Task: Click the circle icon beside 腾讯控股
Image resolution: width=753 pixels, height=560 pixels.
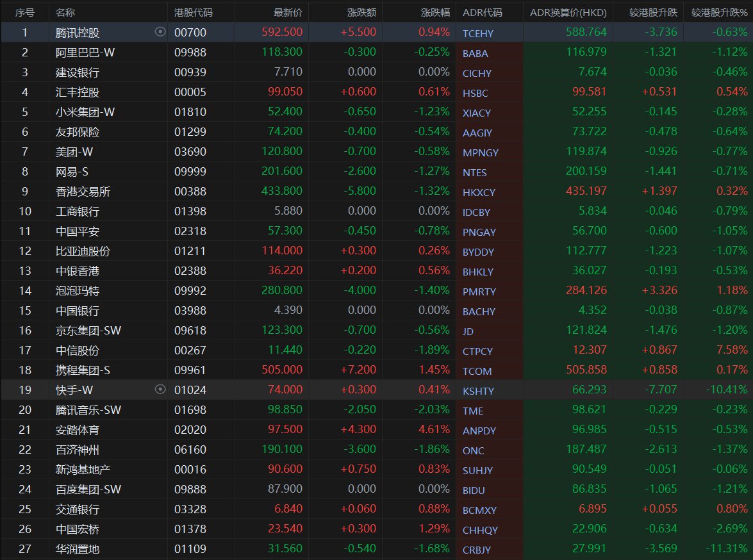Action: [160, 32]
